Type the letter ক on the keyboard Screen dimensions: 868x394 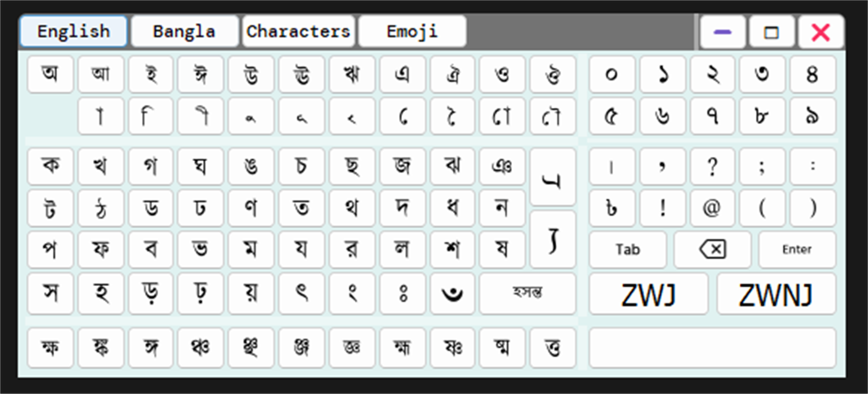(x=50, y=166)
